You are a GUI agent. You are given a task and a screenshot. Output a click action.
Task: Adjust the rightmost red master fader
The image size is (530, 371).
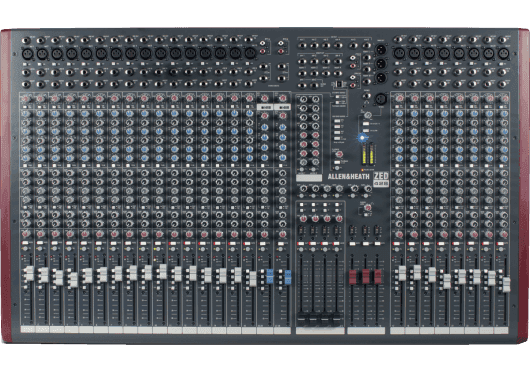click(378, 276)
